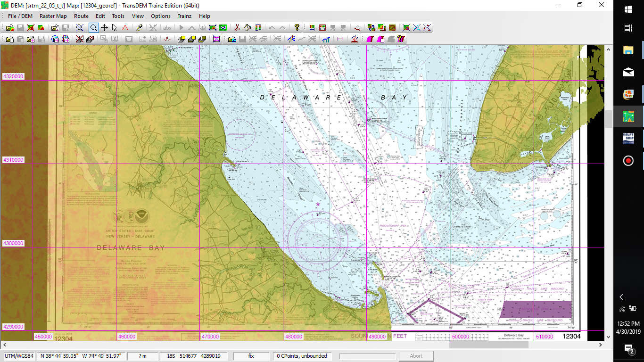Open the DELFTship taskbar icon
Viewport: 644px width, 362px height.
(x=628, y=139)
